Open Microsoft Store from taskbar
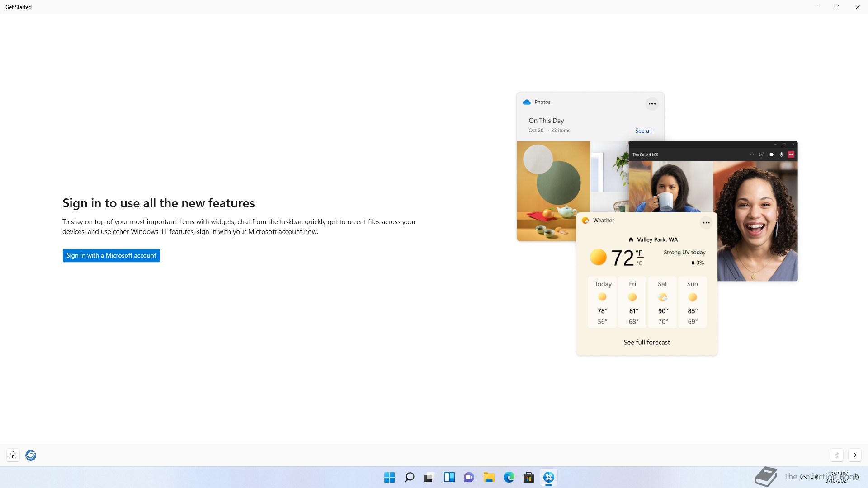The height and width of the screenshot is (488, 868). click(x=528, y=477)
